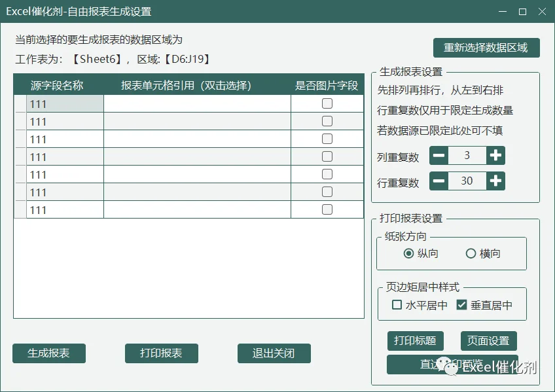
Task: Click fifth row 报表单元格引用 cell
Action: click(198, 175)
